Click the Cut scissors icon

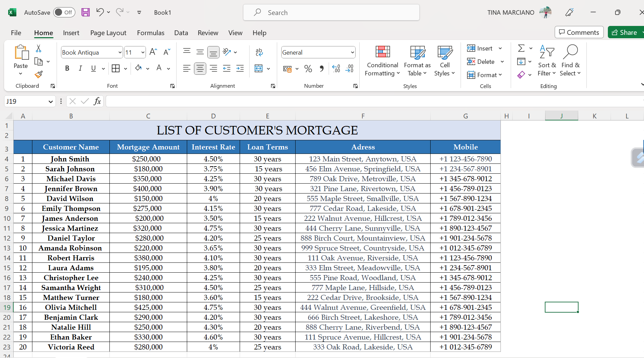[39, 49]
